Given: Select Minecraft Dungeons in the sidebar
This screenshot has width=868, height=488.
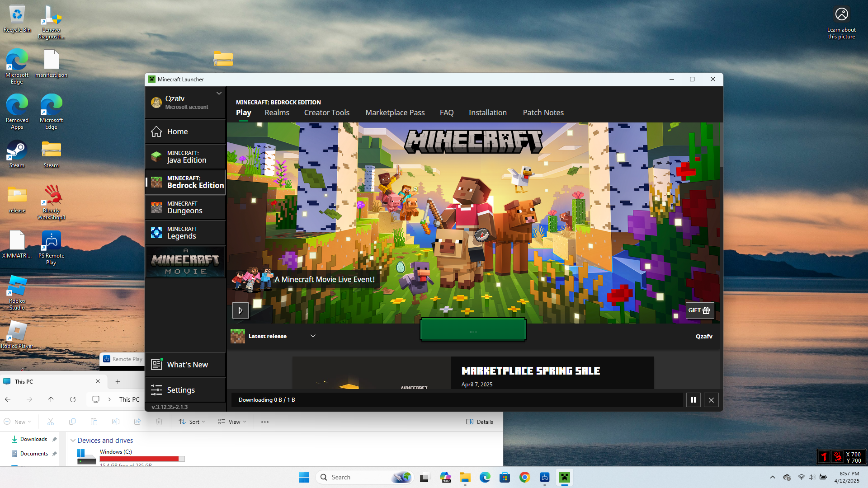Looking at the screenshot, I should coord(185,207).
